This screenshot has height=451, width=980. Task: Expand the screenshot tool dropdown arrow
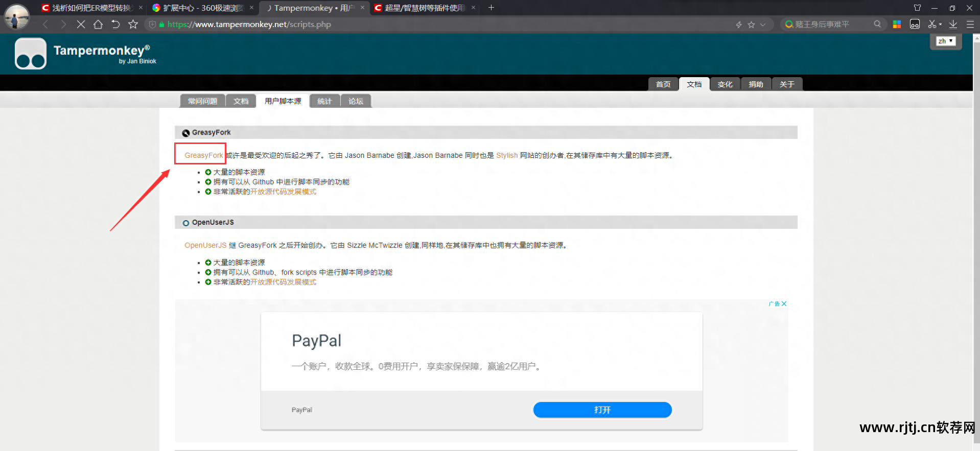point(940,25)
